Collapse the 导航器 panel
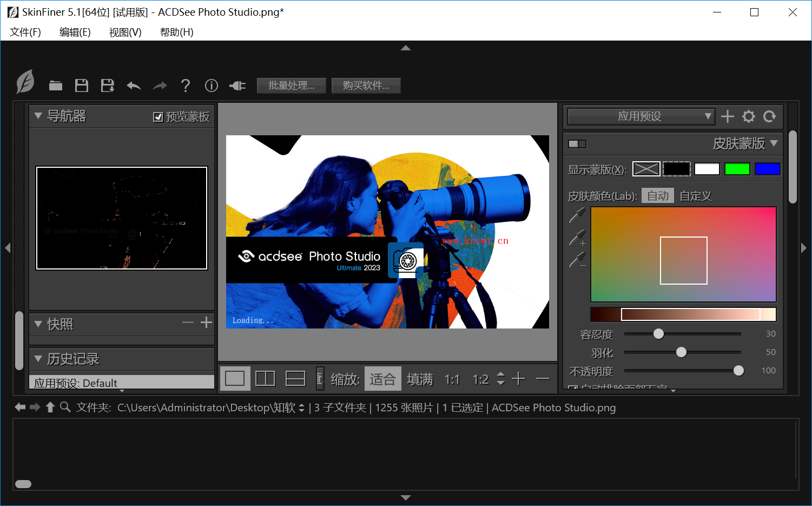Screen dimensions: 812x506 [38, 116]
